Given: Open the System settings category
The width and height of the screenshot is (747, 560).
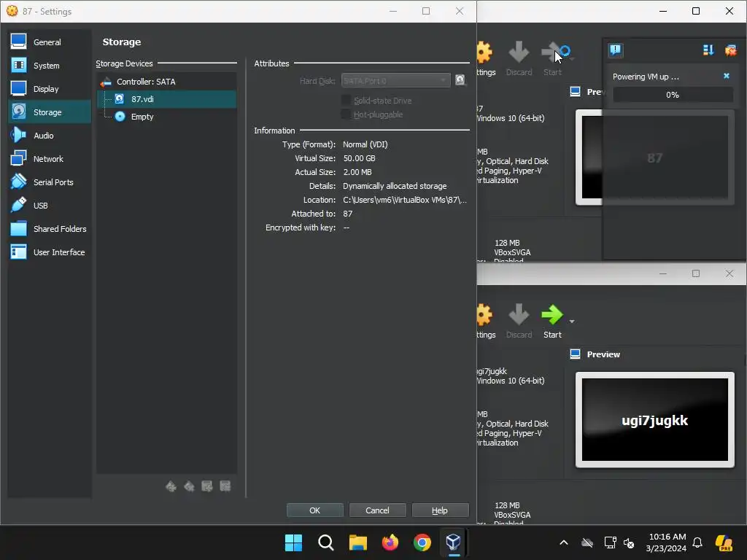Looking at the screenshot, I should [49, 65].
